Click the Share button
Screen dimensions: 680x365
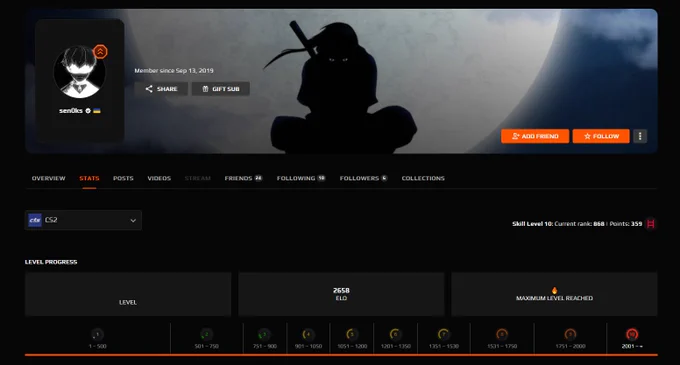coord(161,89)
